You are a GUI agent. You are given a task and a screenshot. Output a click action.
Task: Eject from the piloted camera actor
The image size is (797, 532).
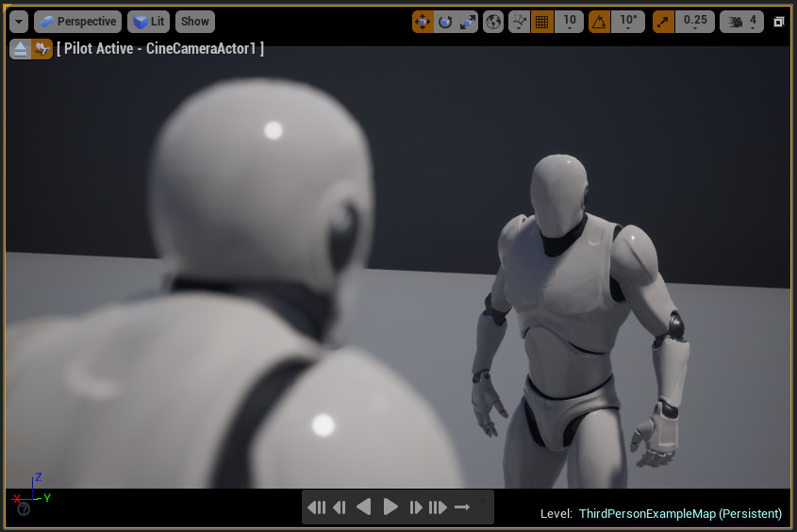(21, 49)
